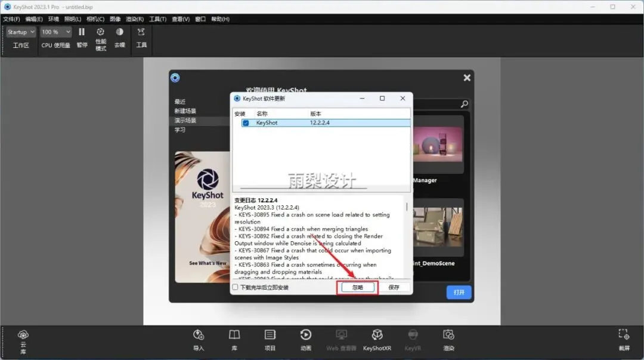Close the KeyShot software update dialog

coord(402,99)
